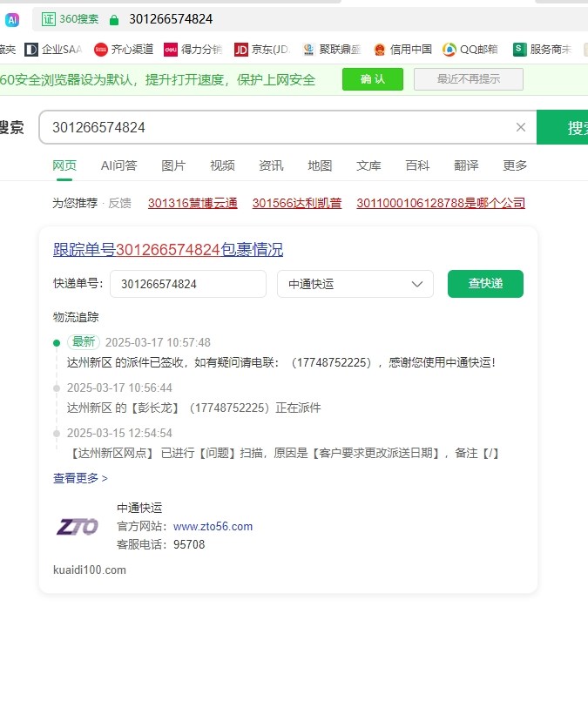Screen dimensions: 588x728
Task: Switch to the 视频 tab
Action: [x=222, y=165]
